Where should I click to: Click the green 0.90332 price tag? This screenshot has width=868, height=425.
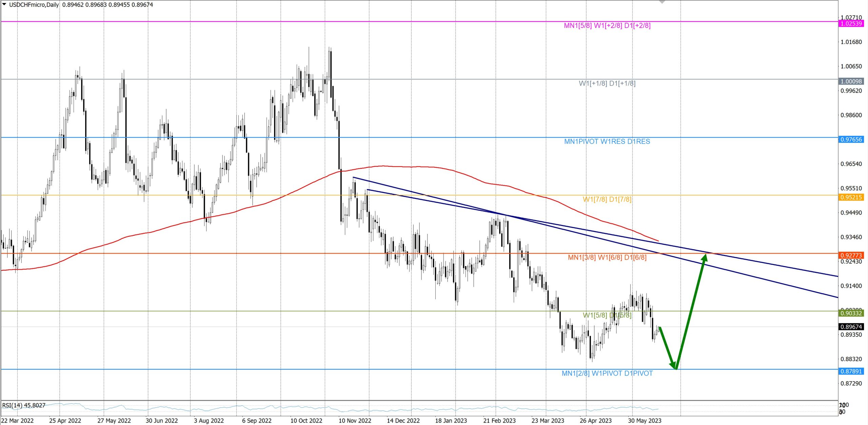(851, 313)
